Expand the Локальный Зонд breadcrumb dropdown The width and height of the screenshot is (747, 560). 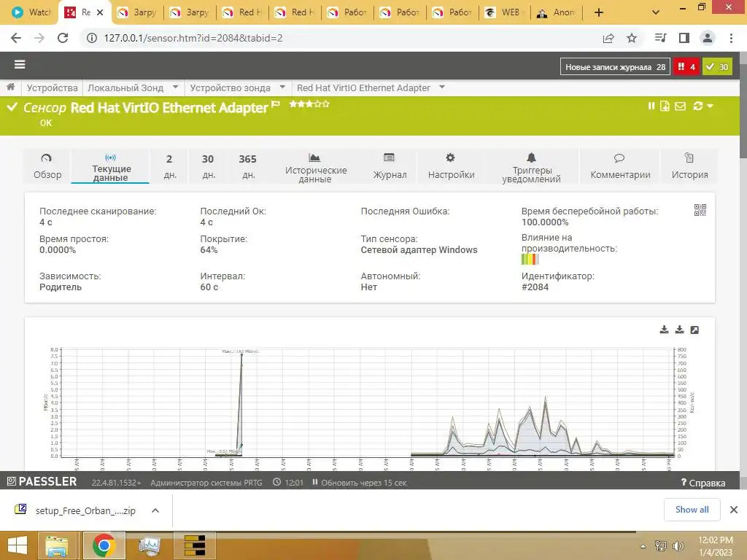(175, 87)
